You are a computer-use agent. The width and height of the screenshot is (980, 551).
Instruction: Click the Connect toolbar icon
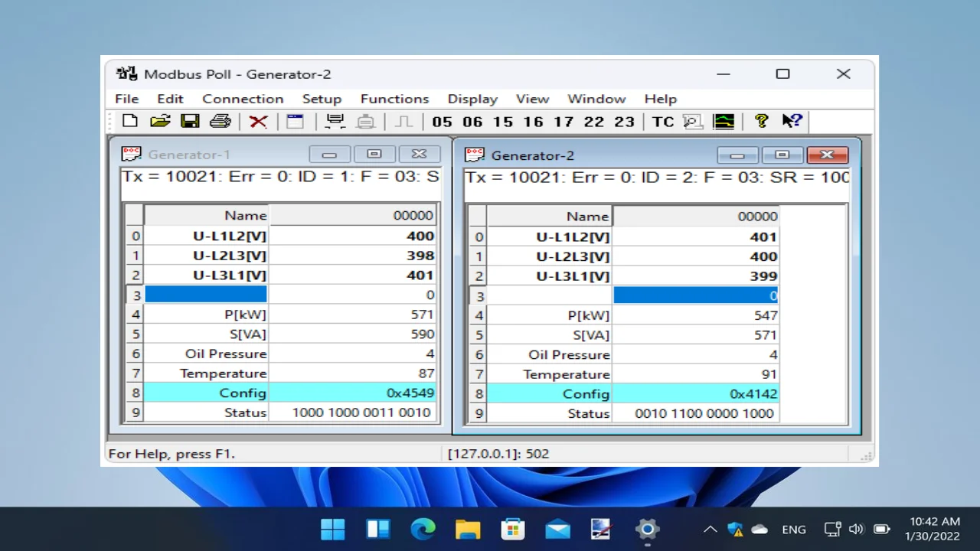click(335, 121)
